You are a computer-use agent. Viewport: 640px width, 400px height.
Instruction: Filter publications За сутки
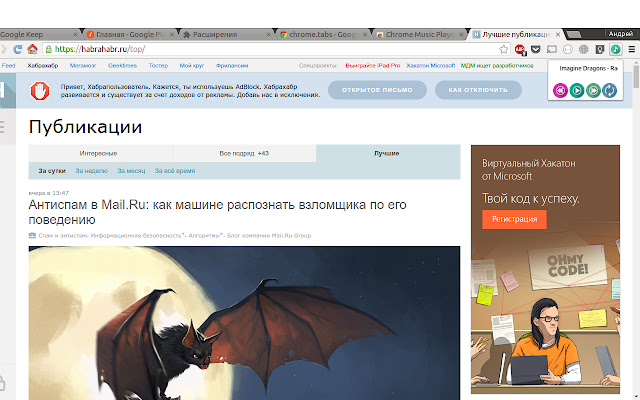(x=52, y=171)
